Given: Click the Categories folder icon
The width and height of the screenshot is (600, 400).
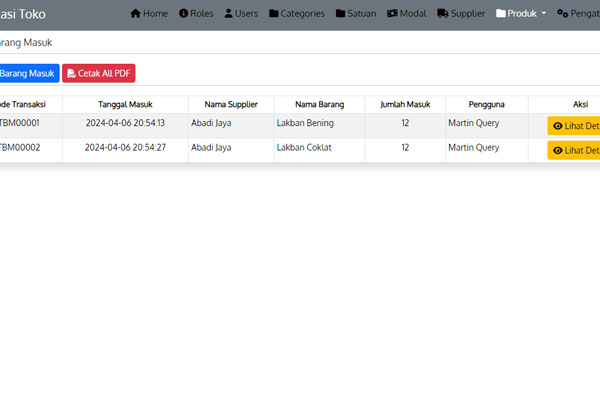Looking at the screenshot, I should click(274, 13).
